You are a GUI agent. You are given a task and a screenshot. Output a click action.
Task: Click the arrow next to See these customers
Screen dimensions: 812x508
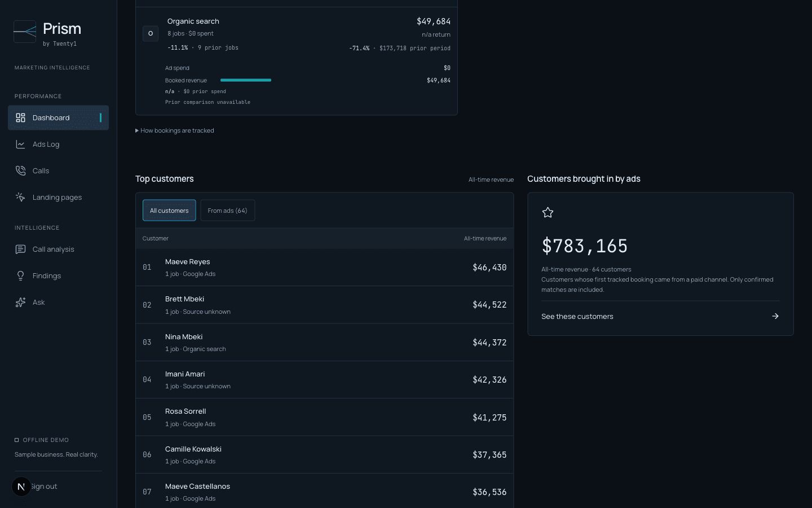(x=775, y=316)
